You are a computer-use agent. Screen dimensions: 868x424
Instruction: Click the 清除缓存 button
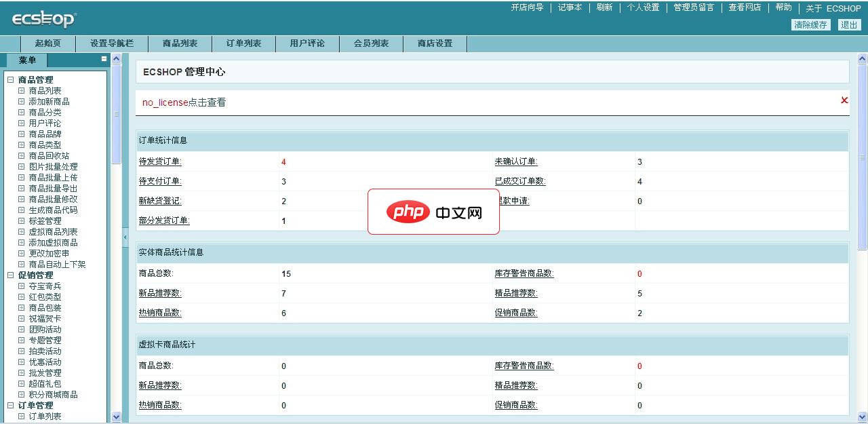[x=811, y=24]
